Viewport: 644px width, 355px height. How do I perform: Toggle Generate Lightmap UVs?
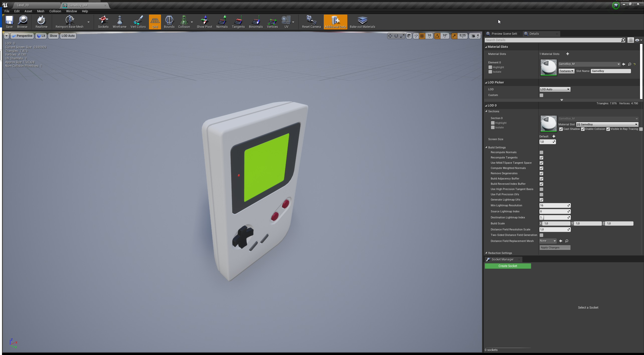point(541,200)
